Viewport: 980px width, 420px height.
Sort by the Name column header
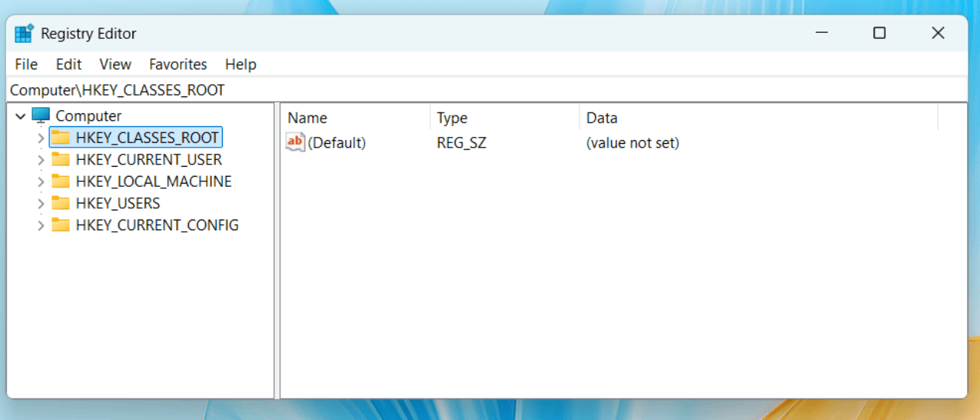(355, 118)
